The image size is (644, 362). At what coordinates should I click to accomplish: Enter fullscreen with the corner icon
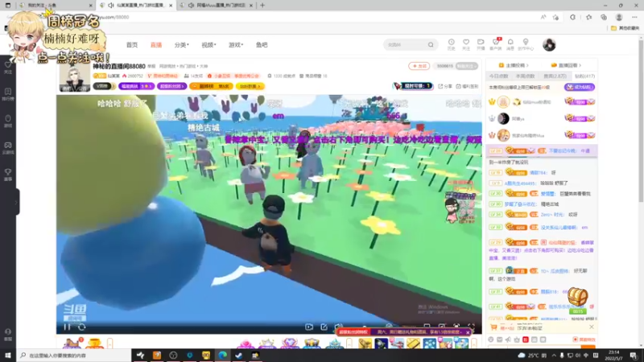pos(471,327)
